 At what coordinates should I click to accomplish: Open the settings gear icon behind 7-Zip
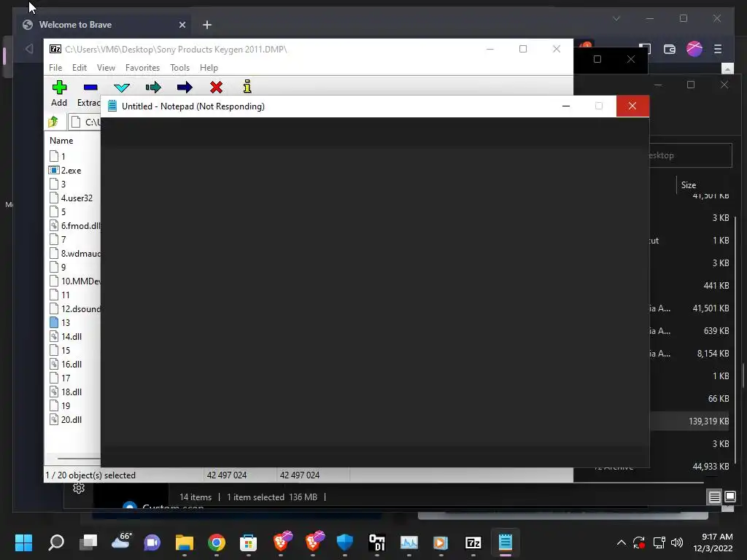pyautogui.click(x=79, y=488)
